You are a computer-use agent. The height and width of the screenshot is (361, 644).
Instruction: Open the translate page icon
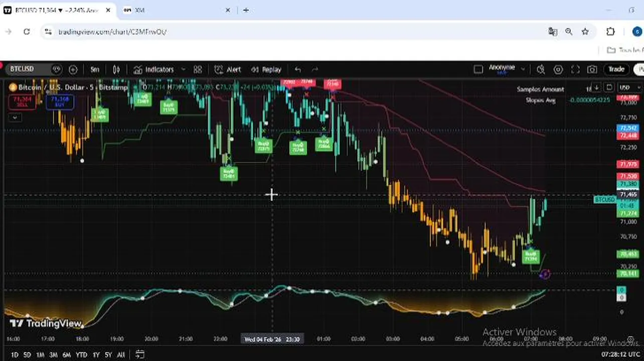coord(553,32)
